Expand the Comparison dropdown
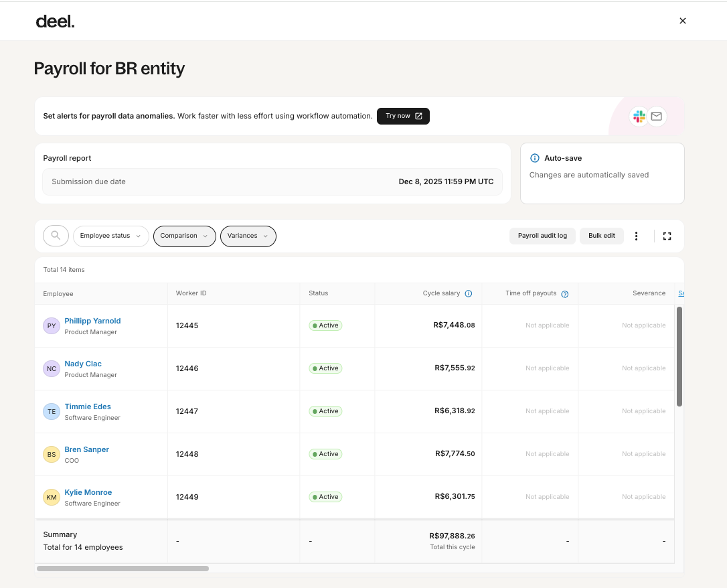Viewport: 727px width, 588px height. tap(185, 236)
